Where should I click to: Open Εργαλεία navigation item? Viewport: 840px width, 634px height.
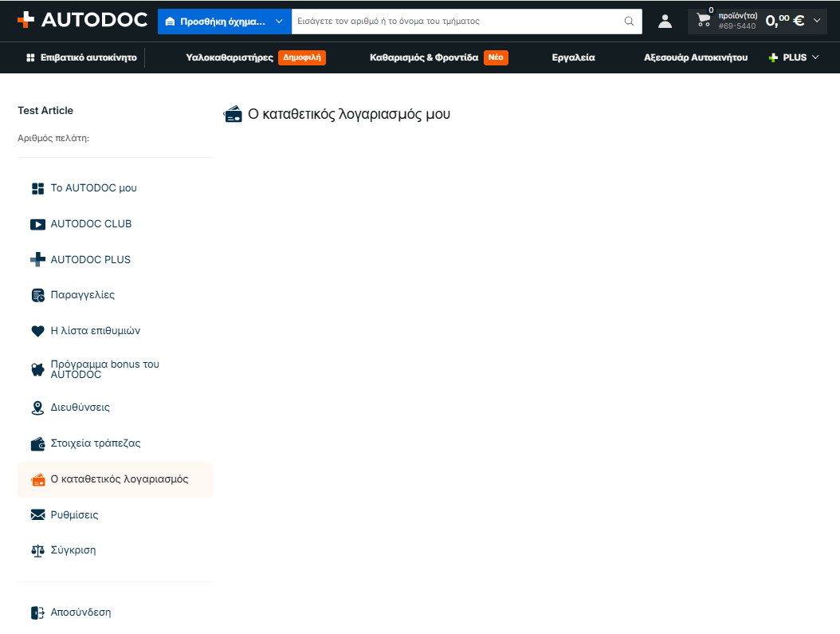(x=573, y=57)
